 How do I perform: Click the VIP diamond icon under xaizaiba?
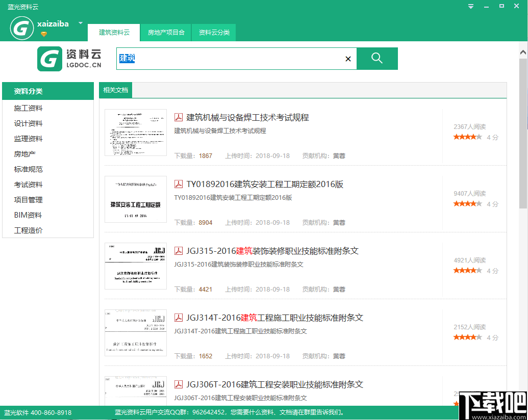[x=44, y=33]
